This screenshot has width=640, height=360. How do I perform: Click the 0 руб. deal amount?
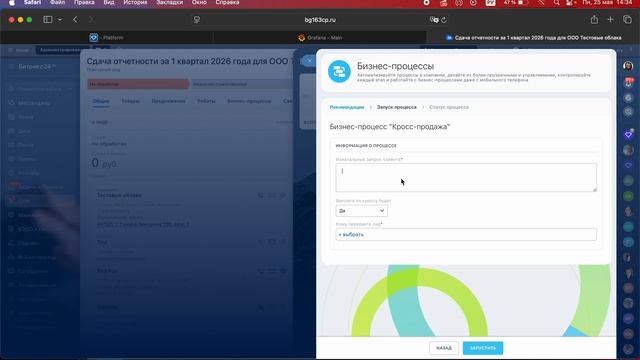click(105, 163)
